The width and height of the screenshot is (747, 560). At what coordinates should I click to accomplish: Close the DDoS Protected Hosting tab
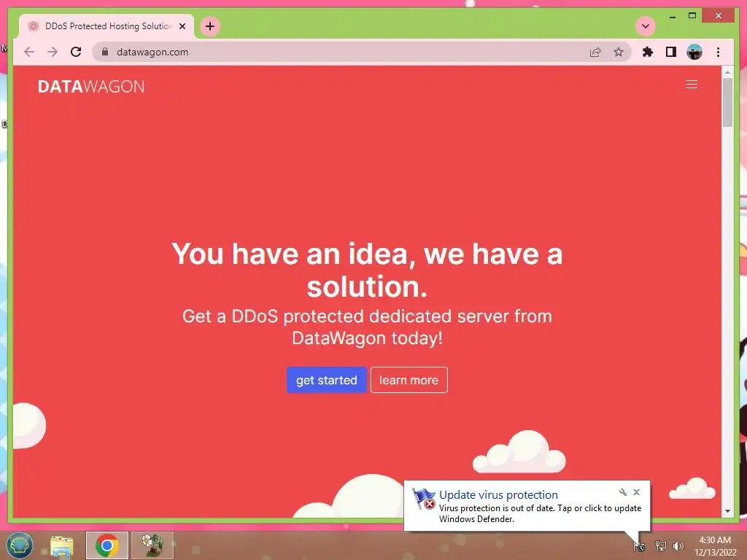(182, 26)
